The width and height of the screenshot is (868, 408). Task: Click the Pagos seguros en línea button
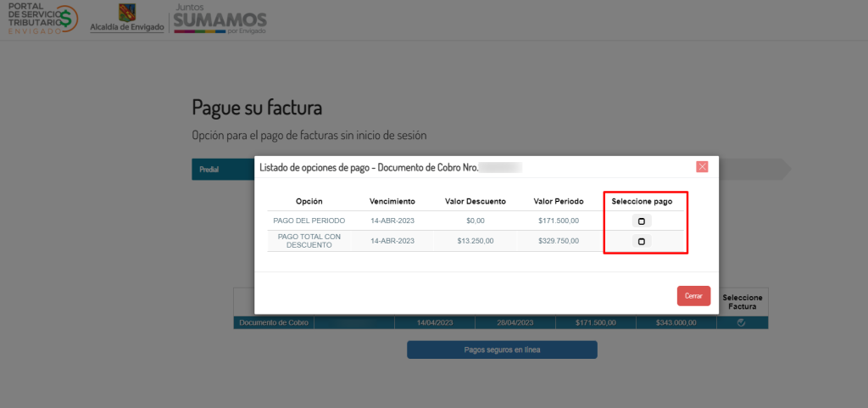[502, 349]
